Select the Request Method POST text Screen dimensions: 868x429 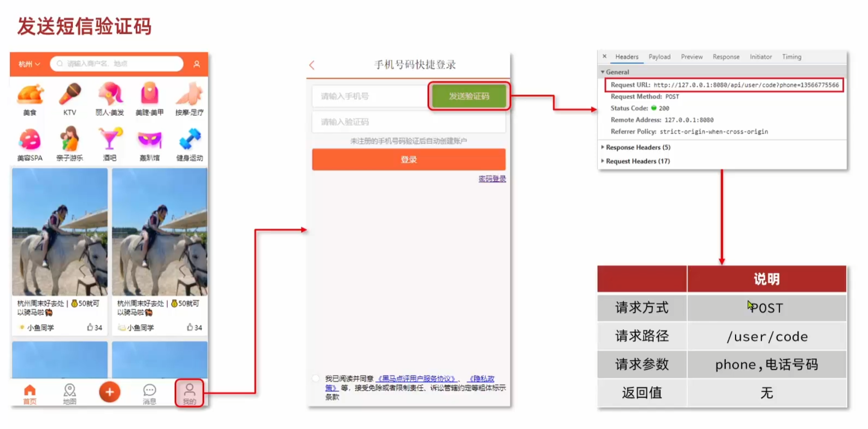click(x=672, y=97)
